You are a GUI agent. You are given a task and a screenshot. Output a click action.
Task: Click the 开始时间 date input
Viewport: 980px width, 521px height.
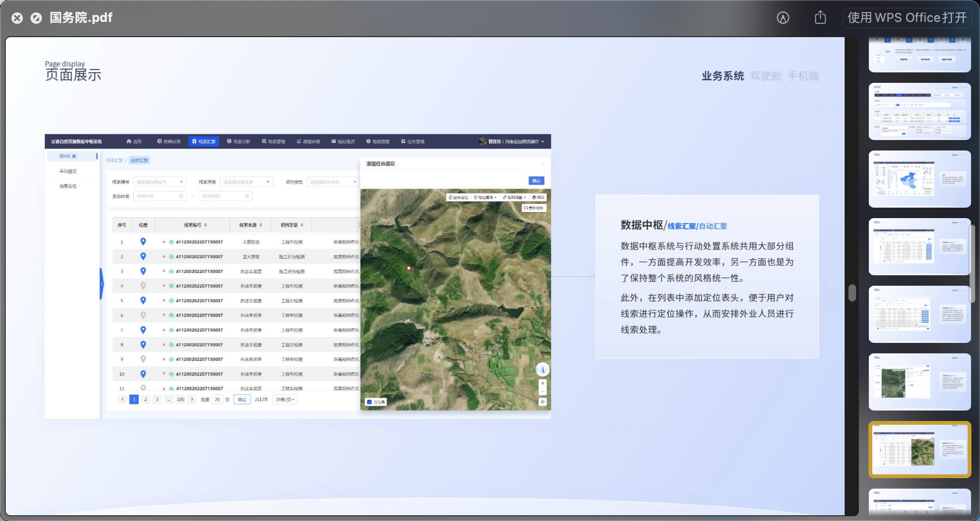pyautogui.click(x=160, y=196)
